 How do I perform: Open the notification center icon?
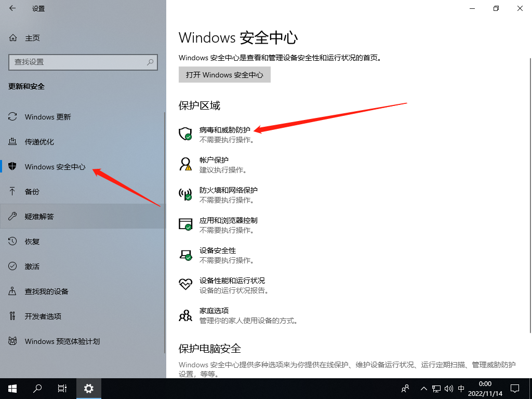click(515, 389)
